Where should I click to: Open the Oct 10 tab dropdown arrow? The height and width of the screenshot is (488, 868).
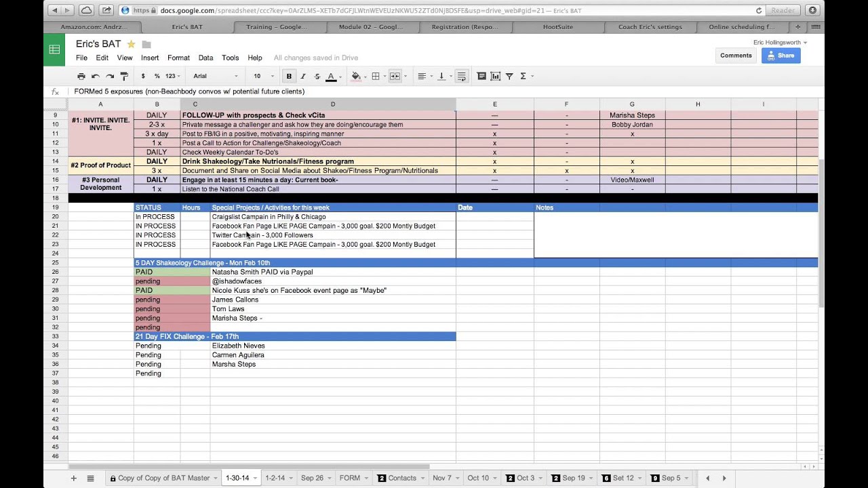tap(495, 479)
